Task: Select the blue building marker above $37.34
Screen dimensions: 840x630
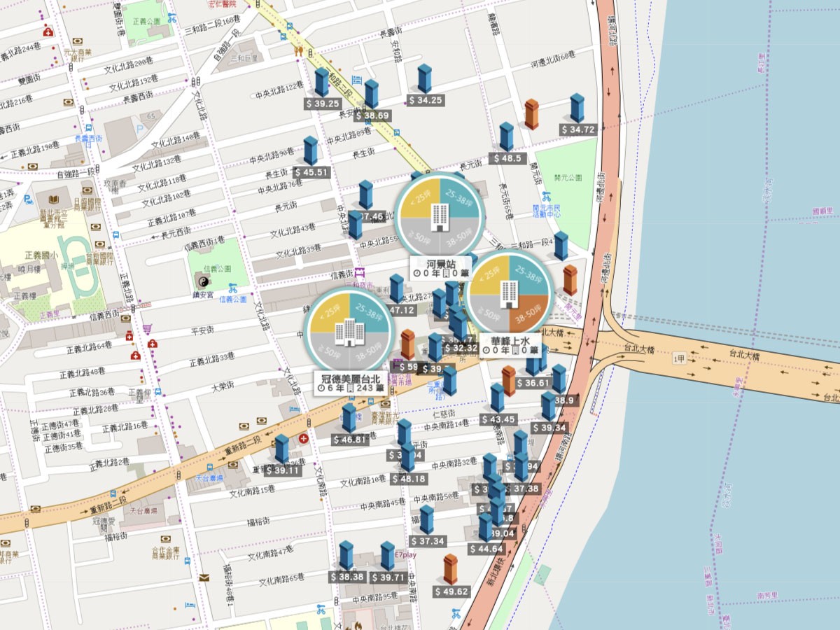Action: pyautogui.click(x=427, y=519)
